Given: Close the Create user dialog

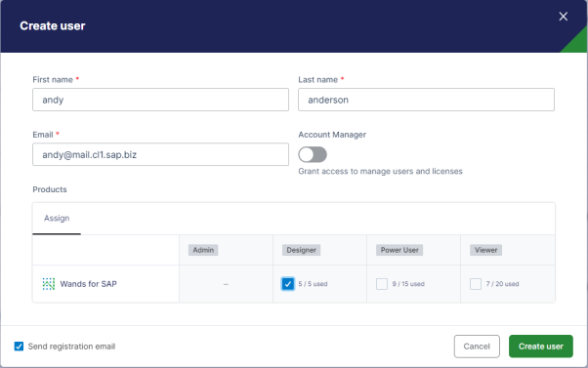Looking at the screenshot, I should tap(563, 17).
